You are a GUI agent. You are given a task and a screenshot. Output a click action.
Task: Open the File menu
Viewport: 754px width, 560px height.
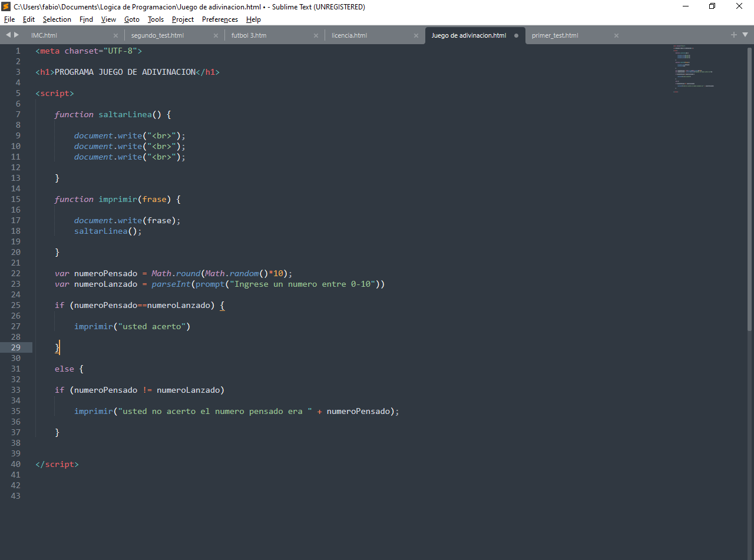9,19
